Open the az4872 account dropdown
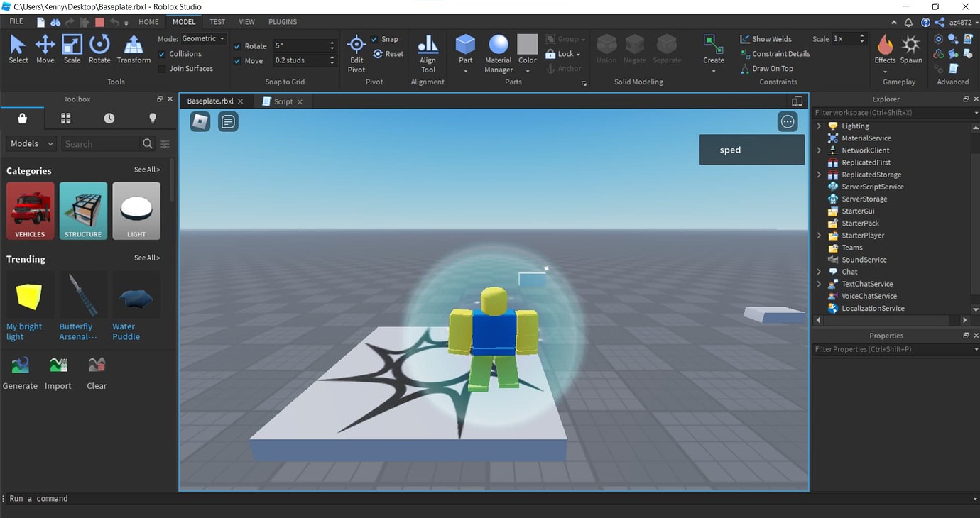Viewport: 980px width, 518px height. pyautogui.click(x=965, y=22)
